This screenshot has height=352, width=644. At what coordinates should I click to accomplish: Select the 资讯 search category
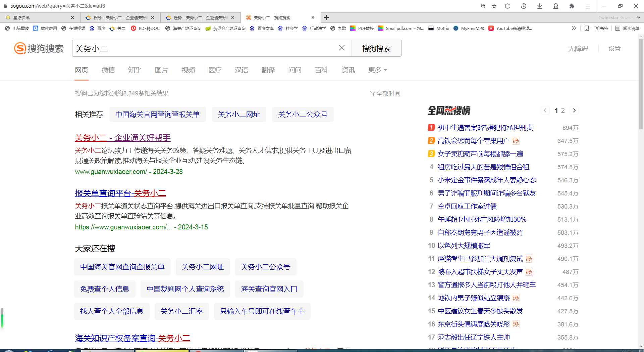tap(348, 70)
